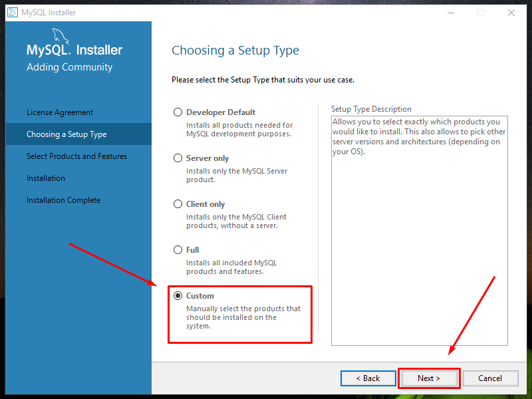This screenshot has width=532, height=399.
Task: Pick the Full setup type
Action: pos(178,250)
